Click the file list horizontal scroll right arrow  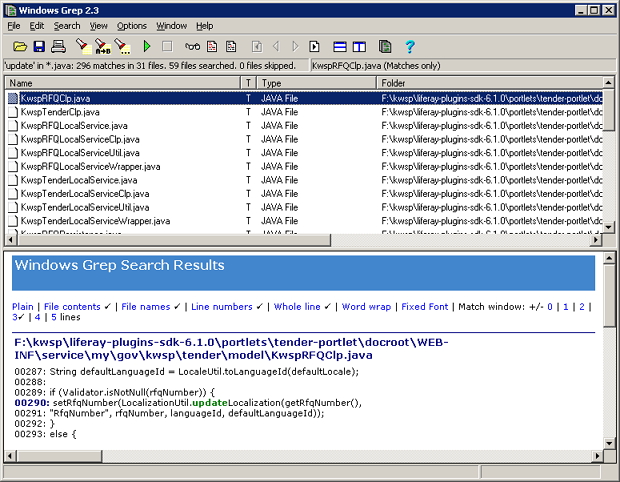pos(597,240)
